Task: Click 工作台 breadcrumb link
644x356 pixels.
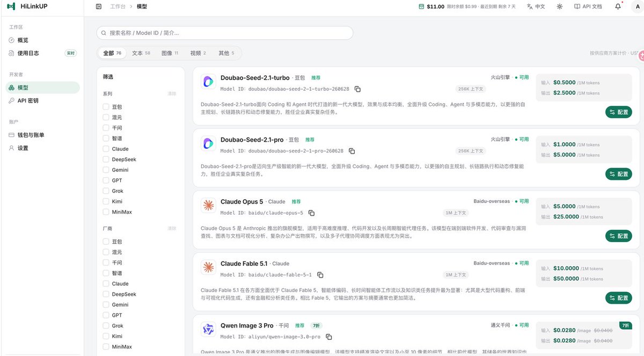Action: (x=117, y=6)
